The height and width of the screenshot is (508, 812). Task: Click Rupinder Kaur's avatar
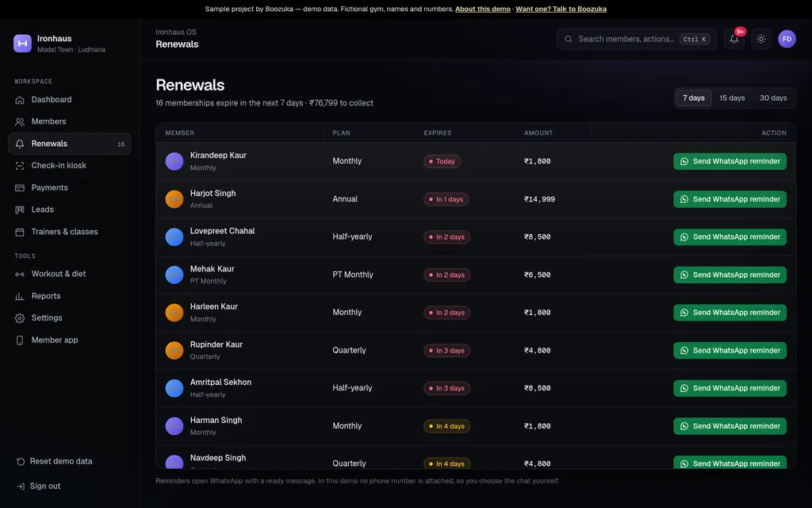pos(174,350)
